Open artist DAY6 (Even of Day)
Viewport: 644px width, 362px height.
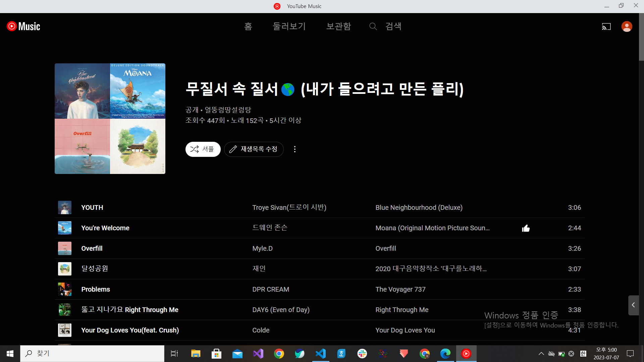tap(281, 310)
